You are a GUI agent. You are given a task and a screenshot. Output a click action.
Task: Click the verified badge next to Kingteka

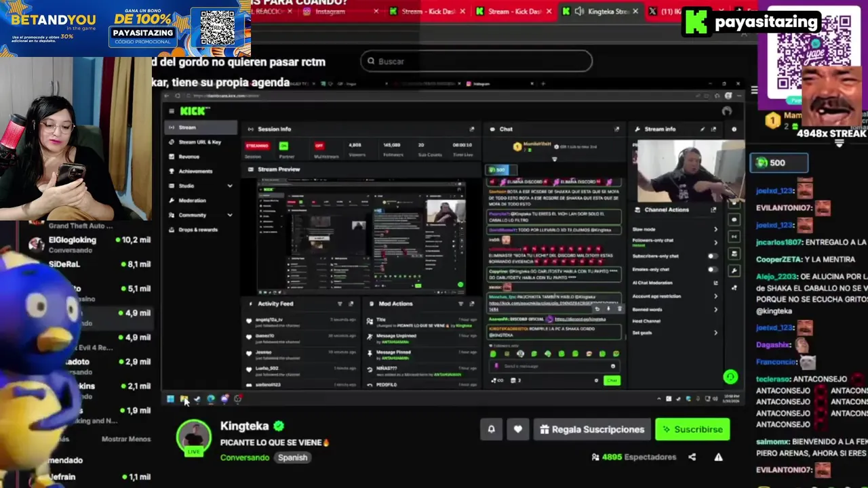pyautogui.click(x=279, y=426)
